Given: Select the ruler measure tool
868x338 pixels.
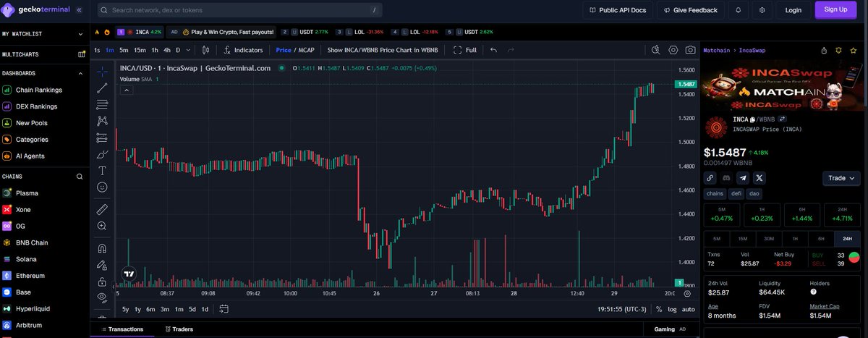Looking at the screenshot, I should pyautogui.click(x=102, y=209).
